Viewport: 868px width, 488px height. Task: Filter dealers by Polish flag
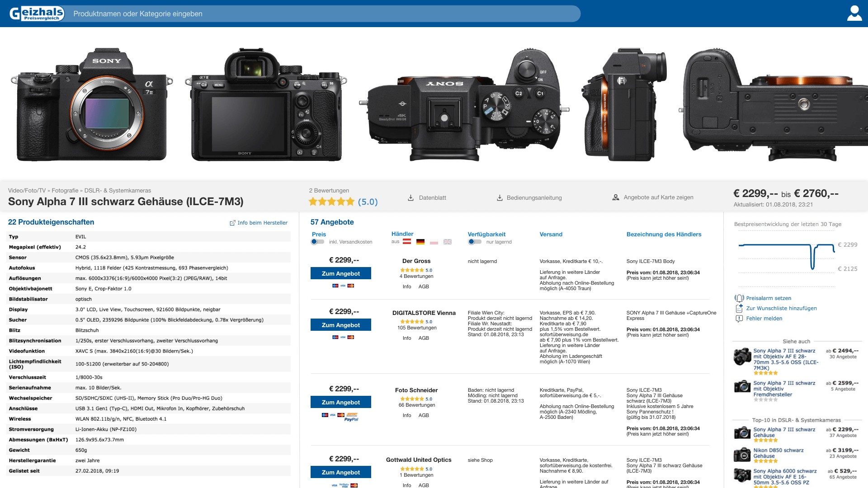434,242
